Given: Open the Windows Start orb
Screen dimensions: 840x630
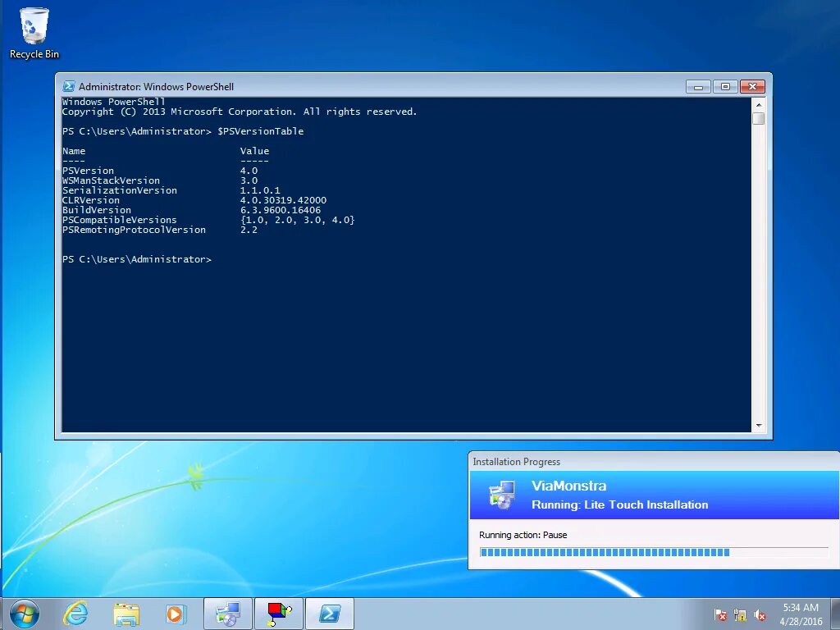Looking at the screenshot, I should (24, 614).
